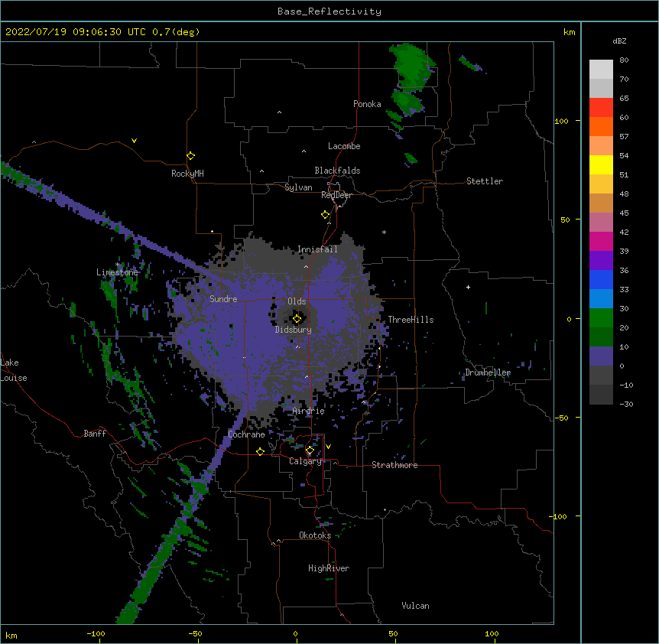Click the 80 value in the dBZ legend
This screenshot has width=659, height=644.
pyautogui.click(x=624, y=60)
